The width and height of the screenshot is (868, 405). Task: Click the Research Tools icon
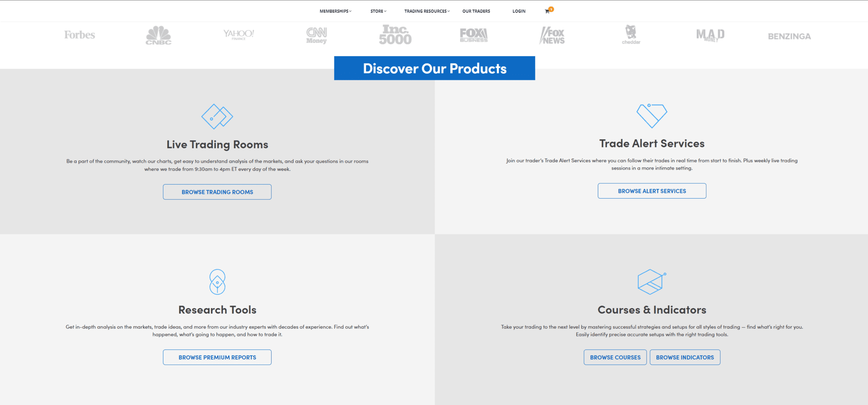(217, 282)
